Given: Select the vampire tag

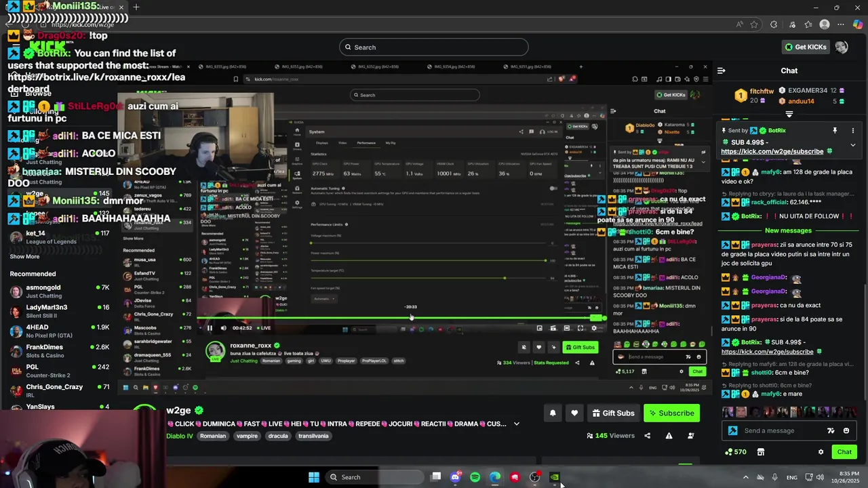Looking at the screenshot, I should click(x=247, y=436).
